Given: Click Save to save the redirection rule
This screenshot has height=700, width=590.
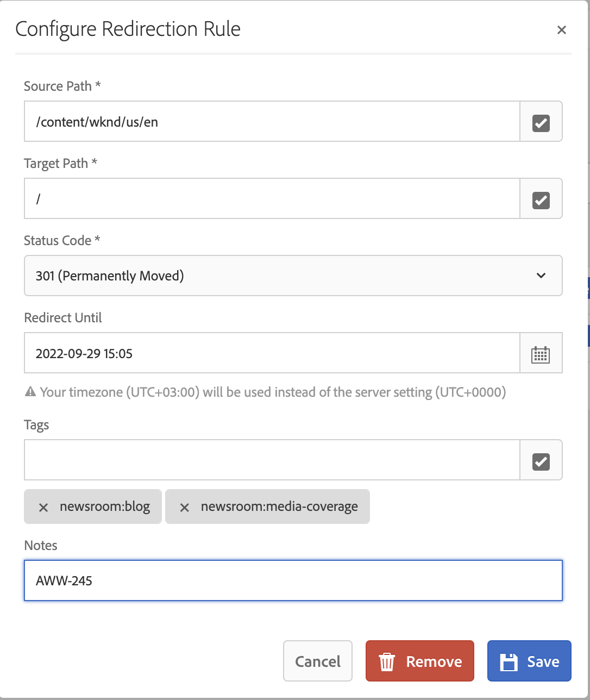Looking at the screenshot, I should [529, 661].
